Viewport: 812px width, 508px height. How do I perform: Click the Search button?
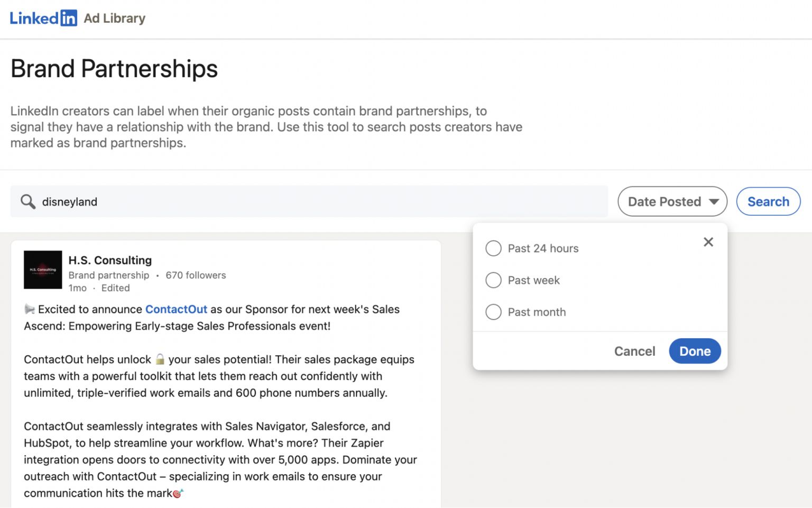point(768,201)
